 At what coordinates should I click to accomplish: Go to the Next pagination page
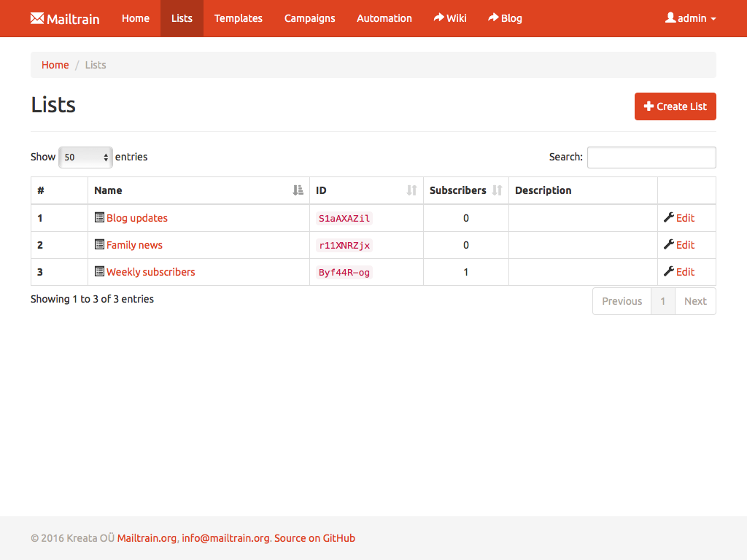[x=694, y=301]
